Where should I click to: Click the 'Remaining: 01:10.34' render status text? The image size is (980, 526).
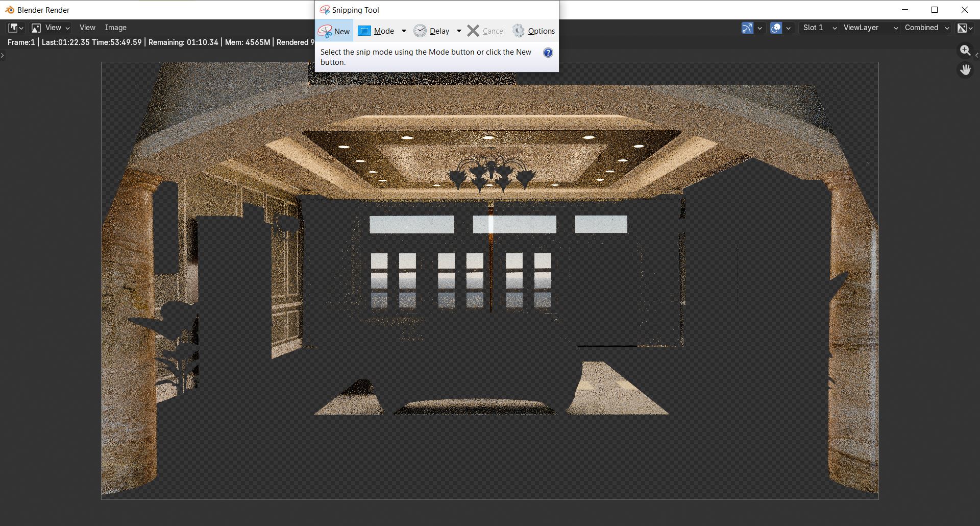click(x=183, y=42)
